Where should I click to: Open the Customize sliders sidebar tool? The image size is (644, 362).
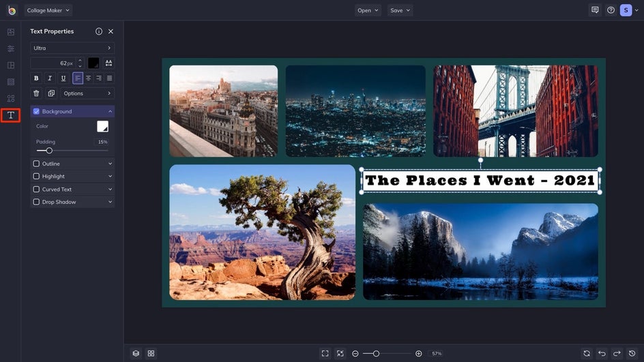click(11, 48)
